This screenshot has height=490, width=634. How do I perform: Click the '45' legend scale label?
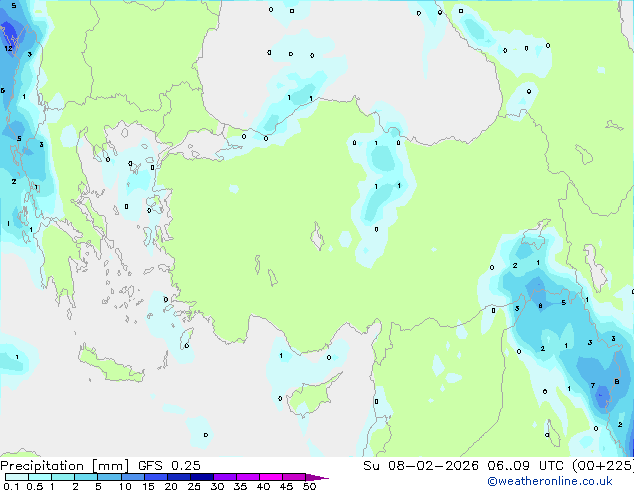pos(286,486)
